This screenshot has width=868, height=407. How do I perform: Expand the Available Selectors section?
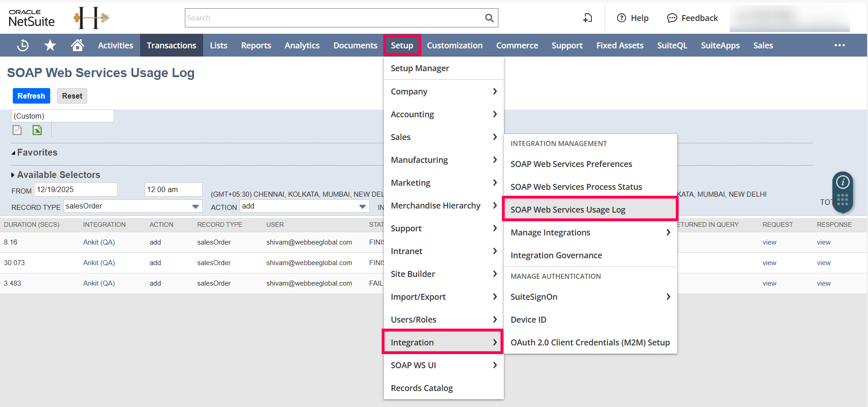(x=14, y=175)
